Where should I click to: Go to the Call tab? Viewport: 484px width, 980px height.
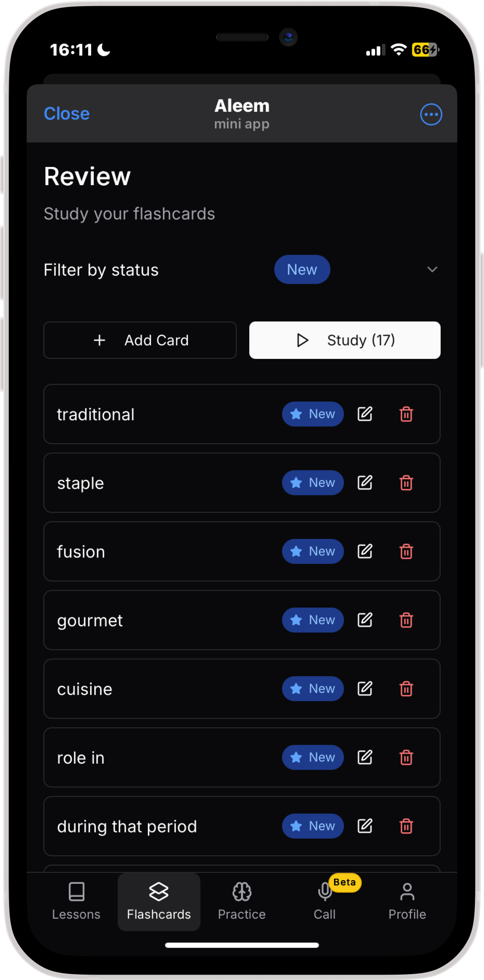[x=324, y=902]
